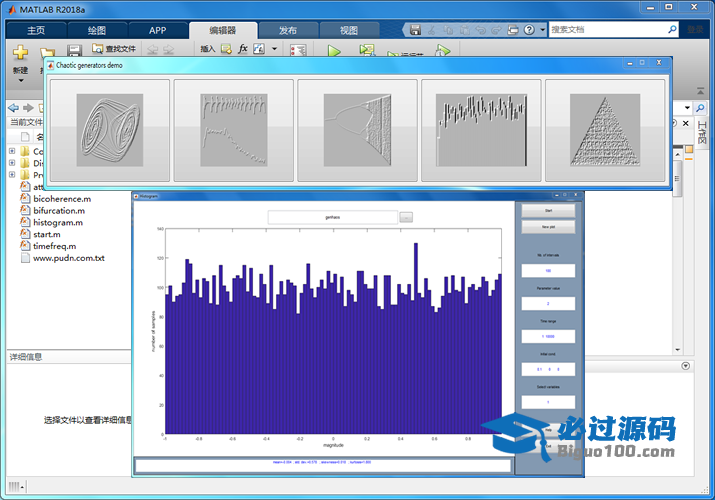
Task: Click the statistics text box below histogram plot
Action: [323, 465]
